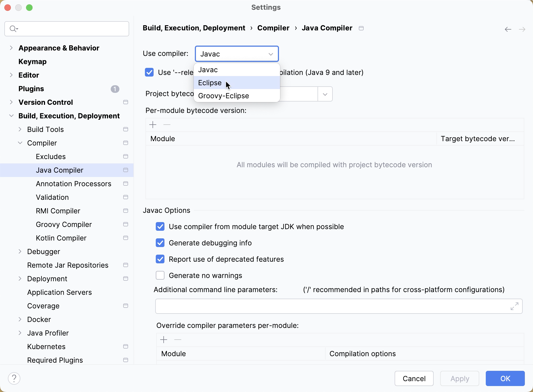Image resolution: width=533 pixels, height=392 pixels.
Task: Focus the settings search field
Action: [67, 29]
